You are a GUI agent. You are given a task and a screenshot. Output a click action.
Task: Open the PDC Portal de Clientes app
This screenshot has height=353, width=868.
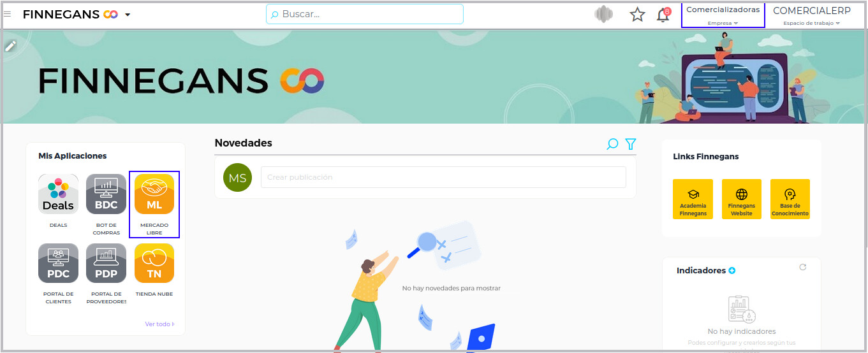58,263
